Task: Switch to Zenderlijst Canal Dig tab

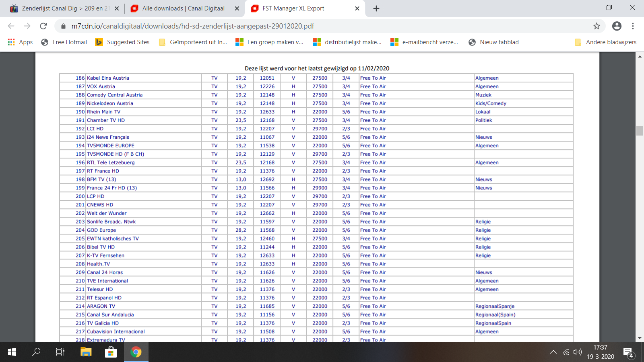Action: coord(60,8)
